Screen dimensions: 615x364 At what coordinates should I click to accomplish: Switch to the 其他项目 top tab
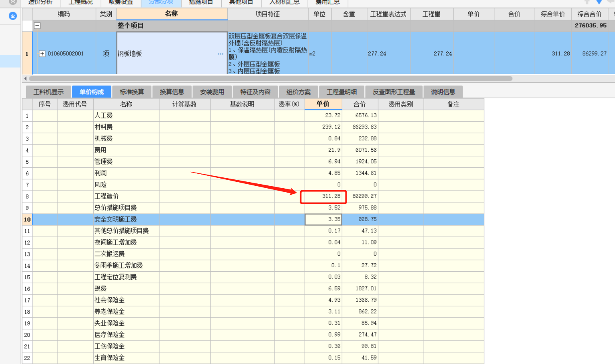(x=241, y=2)
